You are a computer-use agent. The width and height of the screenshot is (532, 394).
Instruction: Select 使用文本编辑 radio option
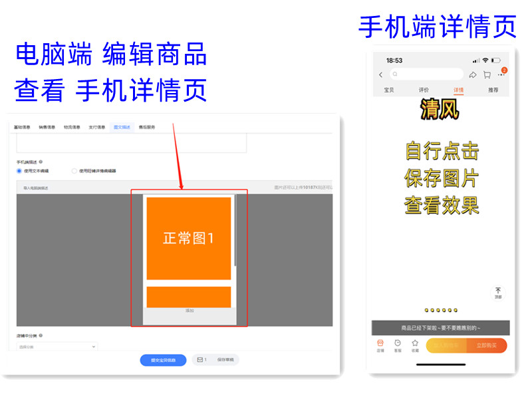[19, 171]
